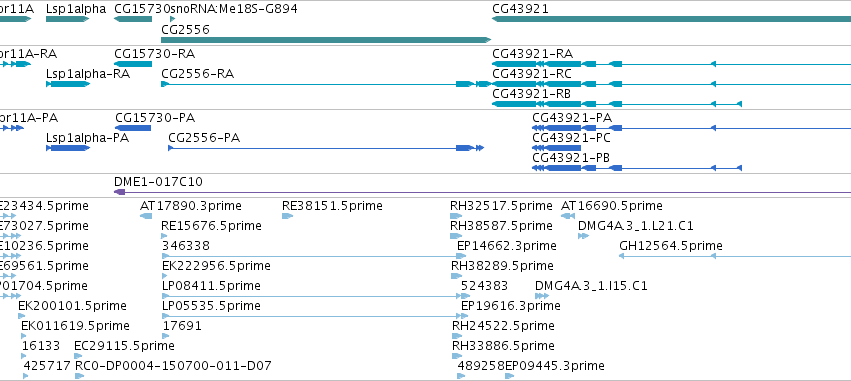Select the Lsp1alpha gene arrow glyph

point(67,19)
